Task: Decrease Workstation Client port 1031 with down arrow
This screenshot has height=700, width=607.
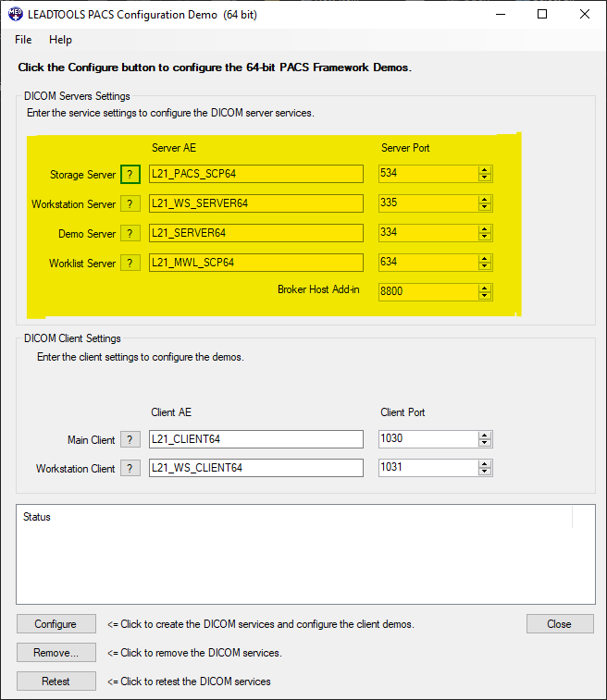Action: coord(485,472)
